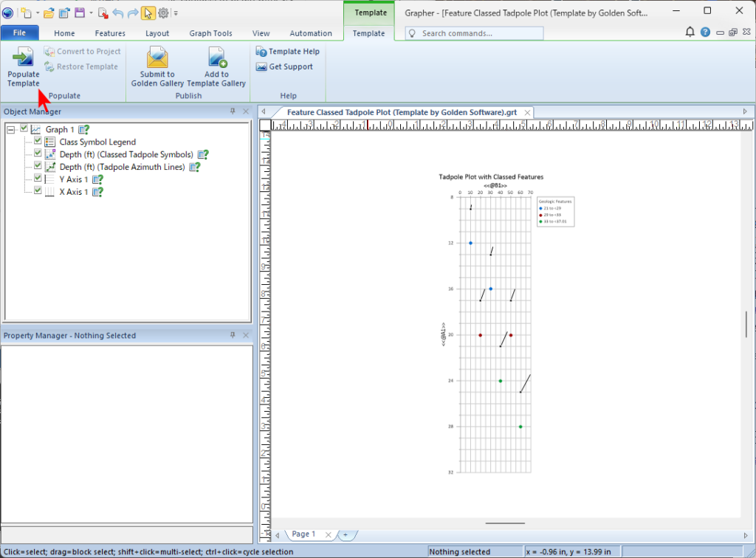Click the Open folder icon

[x=49, y=13]
